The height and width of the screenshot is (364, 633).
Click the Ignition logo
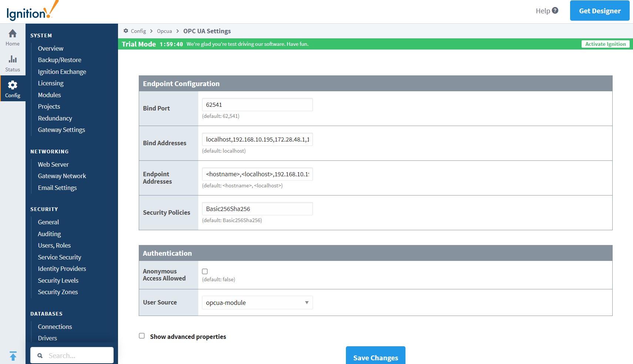[32, 11]
